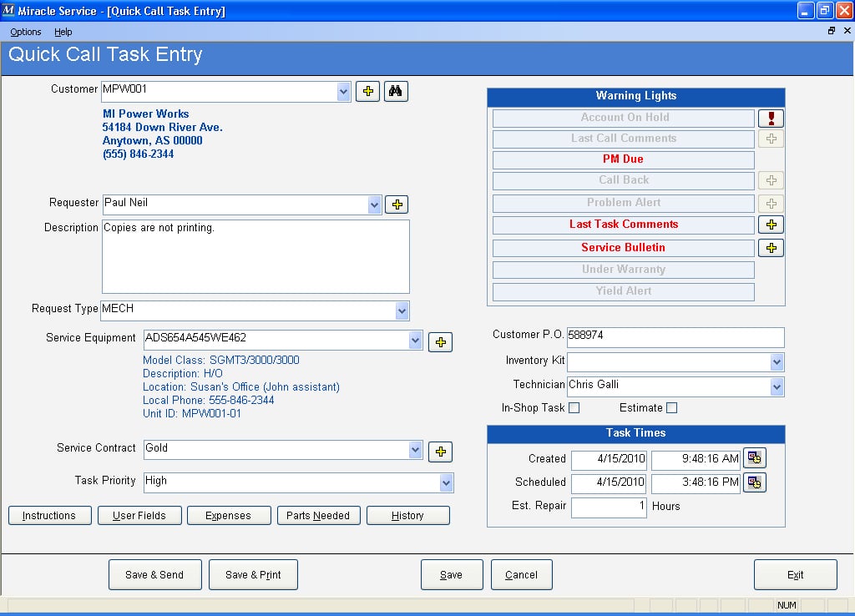Click the plus icon beside Problem Alert
This screenshot has height=616, width=855.
[x=771, y=204]
